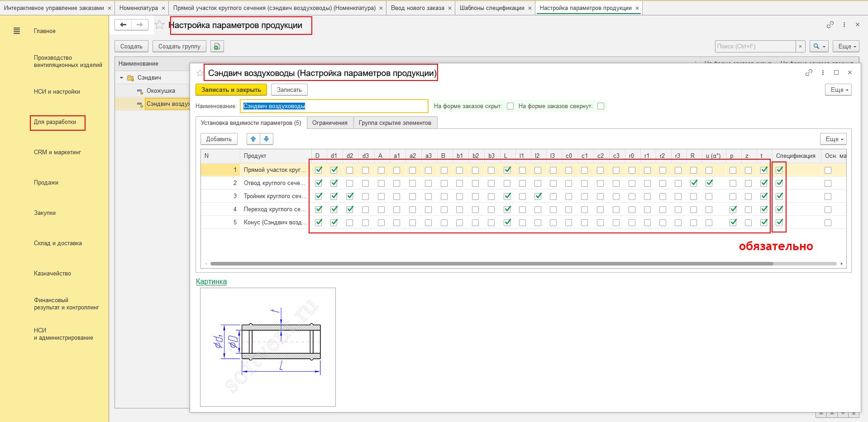This screenshot has width=868, height=422.
Task: Open Группа скрытие элементов tab
Action: tap(395, 123)
